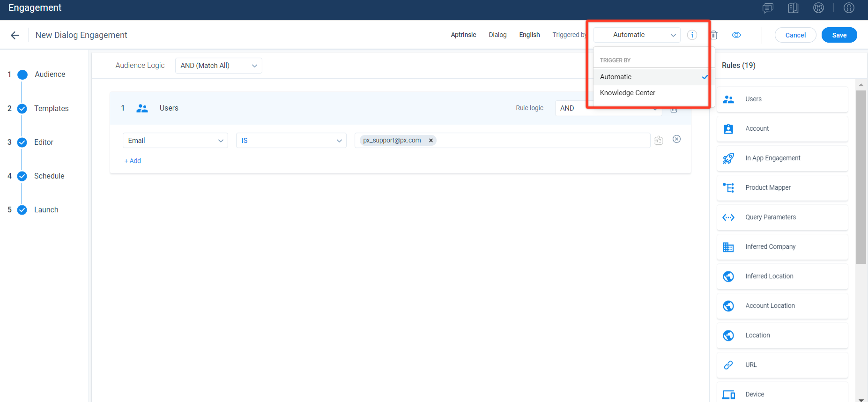Add the In App Engagement rule

coord(782,158)
